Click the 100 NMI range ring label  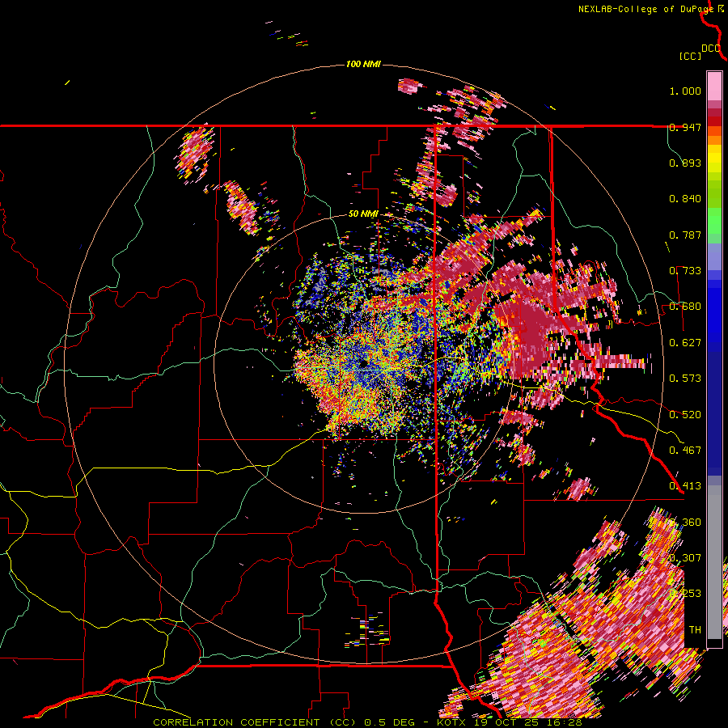[x=363, y=64]
